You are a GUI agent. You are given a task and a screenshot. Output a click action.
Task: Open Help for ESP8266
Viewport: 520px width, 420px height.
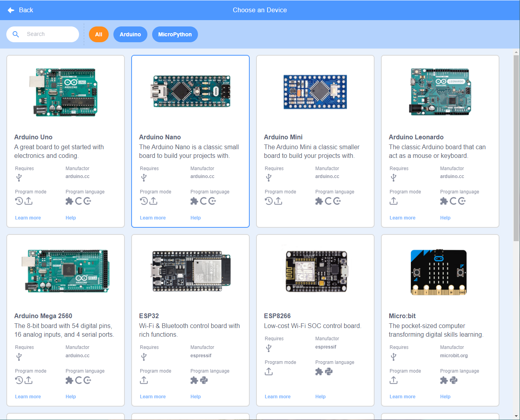point(320,397)
